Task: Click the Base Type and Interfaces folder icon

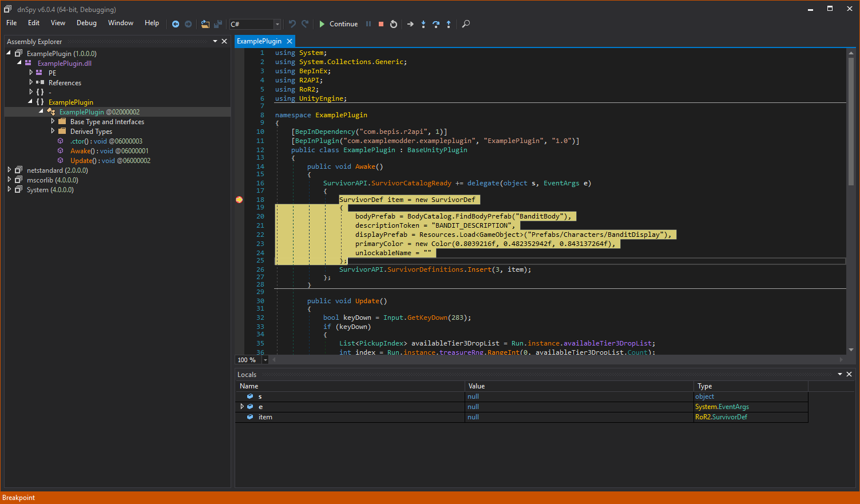Action: tap(62, 121)
